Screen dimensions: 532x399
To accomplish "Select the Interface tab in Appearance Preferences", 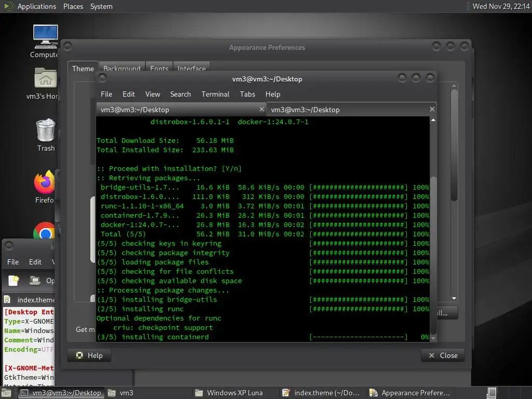I will click(191, 67).
